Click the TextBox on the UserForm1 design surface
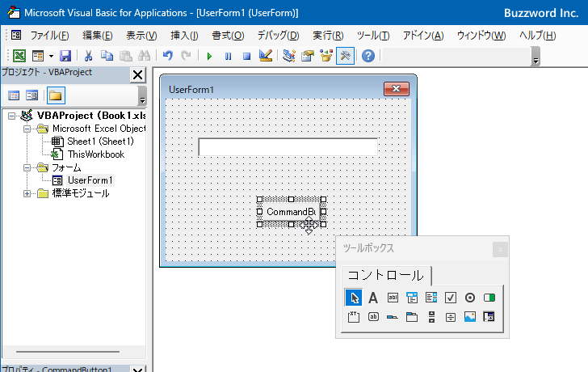Screen dimensions: 588x372 pos(288,146)
